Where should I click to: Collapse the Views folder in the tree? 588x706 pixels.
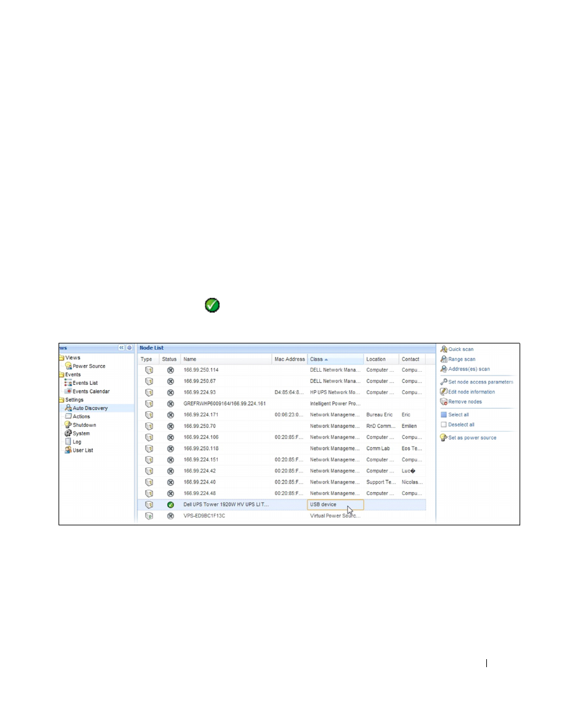point(62,358)
